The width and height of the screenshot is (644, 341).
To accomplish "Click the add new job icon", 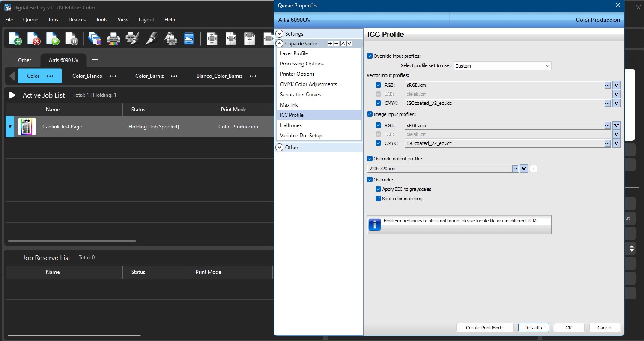I will (15, 39).
